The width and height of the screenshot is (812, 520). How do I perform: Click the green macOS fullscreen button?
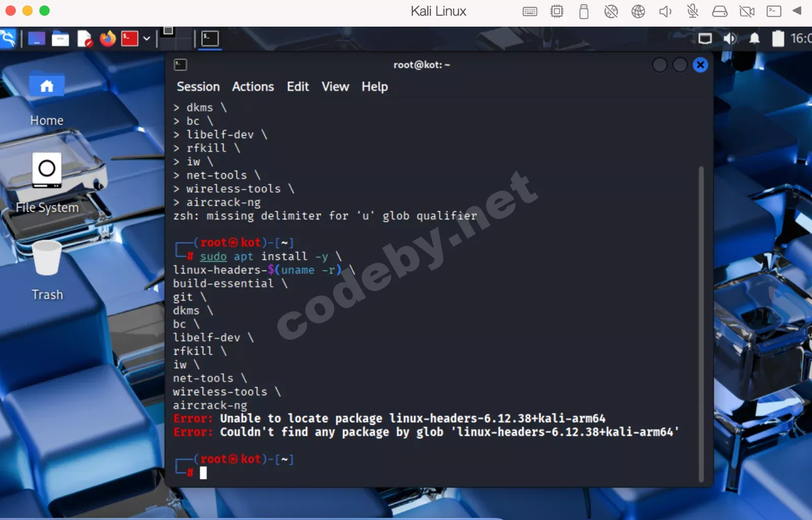click(45, 11)
